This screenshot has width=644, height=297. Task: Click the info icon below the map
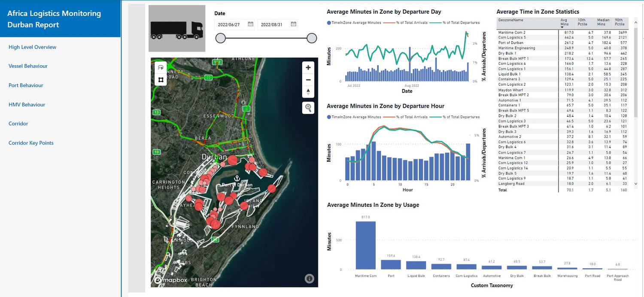(x=310, y=279)
